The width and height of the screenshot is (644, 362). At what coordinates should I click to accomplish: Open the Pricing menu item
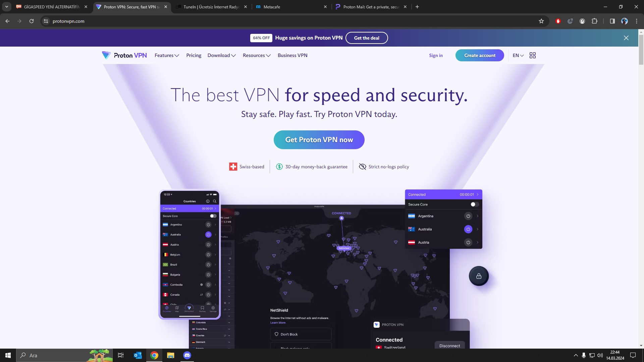(x=194, y=55)
